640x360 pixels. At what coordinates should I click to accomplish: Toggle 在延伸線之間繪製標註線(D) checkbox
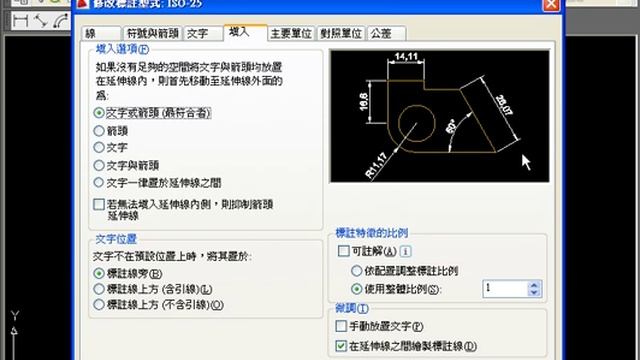tap(341, 346)
